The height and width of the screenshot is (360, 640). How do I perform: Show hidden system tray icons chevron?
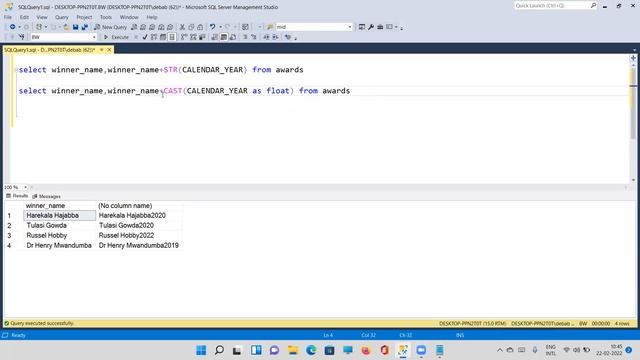500,350
